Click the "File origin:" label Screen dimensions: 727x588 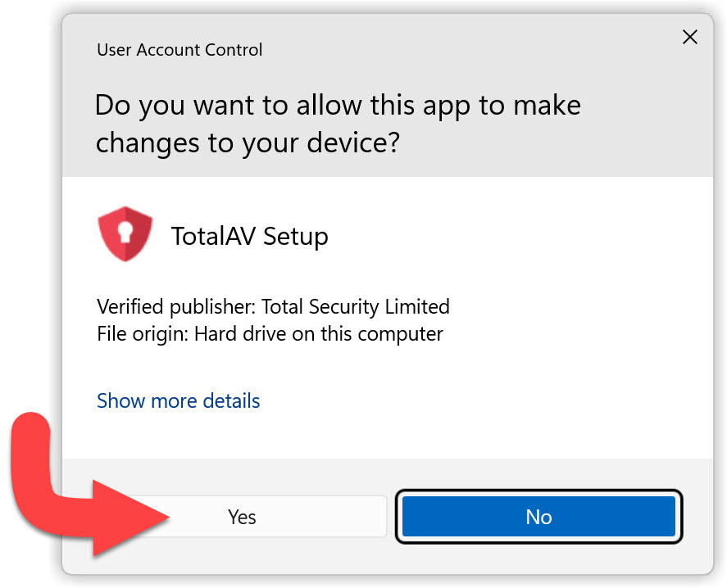pyautogui.click(x=143, y=334)
